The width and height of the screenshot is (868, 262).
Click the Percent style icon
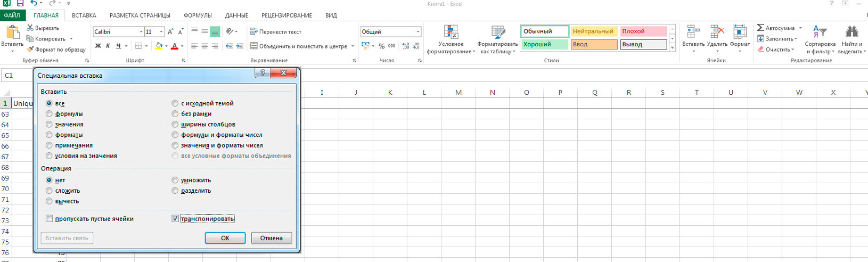click(381, 46)
